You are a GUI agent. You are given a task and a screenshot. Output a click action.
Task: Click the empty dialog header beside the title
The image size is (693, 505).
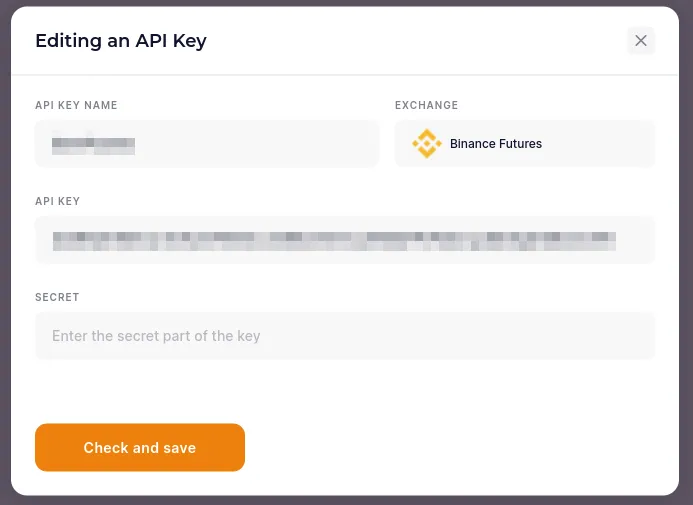420,41
